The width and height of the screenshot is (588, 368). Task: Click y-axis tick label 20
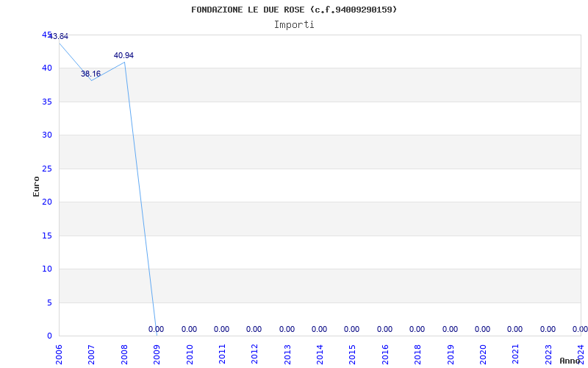click(x=47, y=202)
